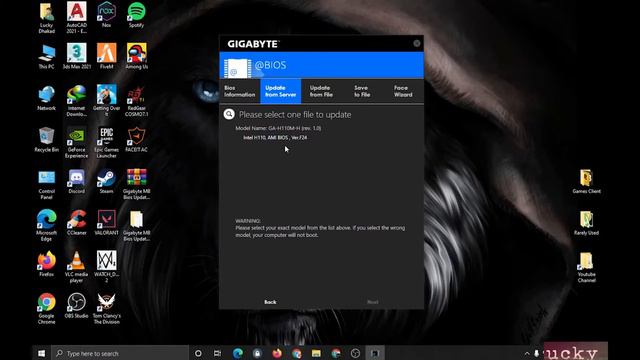Open the Games Client folder

tap(587, 182)
